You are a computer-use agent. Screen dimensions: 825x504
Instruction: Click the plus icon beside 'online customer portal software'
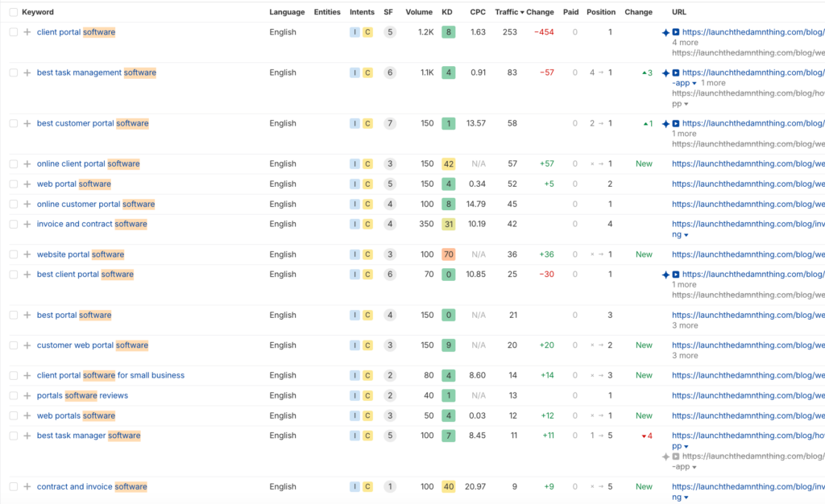pyautogui.click(x=27, y=204)
